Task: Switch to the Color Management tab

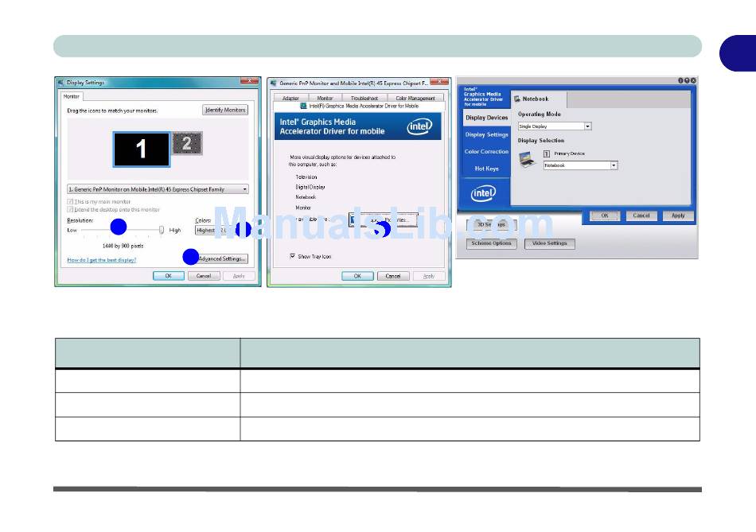Action: (x=415, y=99)
